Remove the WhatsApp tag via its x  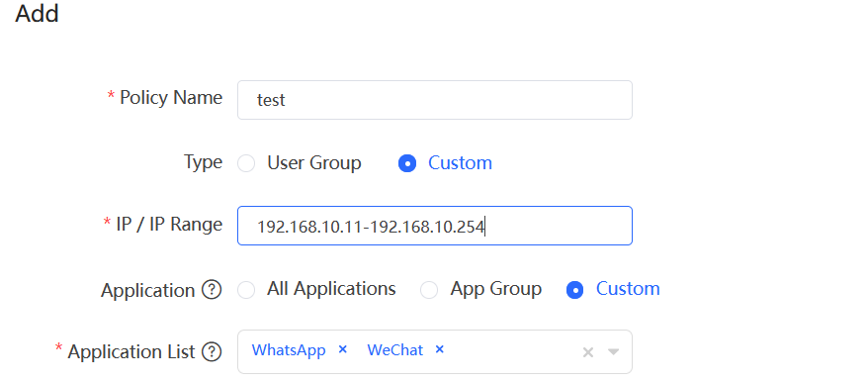click(x=343, y=349)
